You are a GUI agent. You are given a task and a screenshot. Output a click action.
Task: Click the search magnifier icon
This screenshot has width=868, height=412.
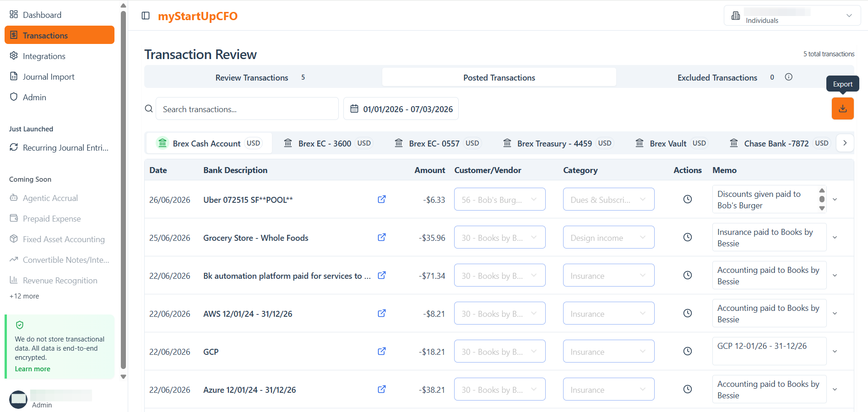pos(149,108)
